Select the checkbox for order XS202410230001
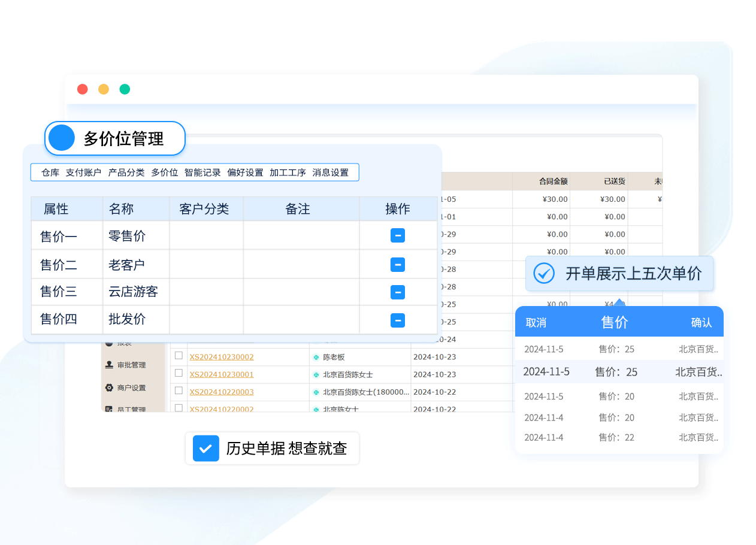 pyautogui.click(x=179, y=373)
